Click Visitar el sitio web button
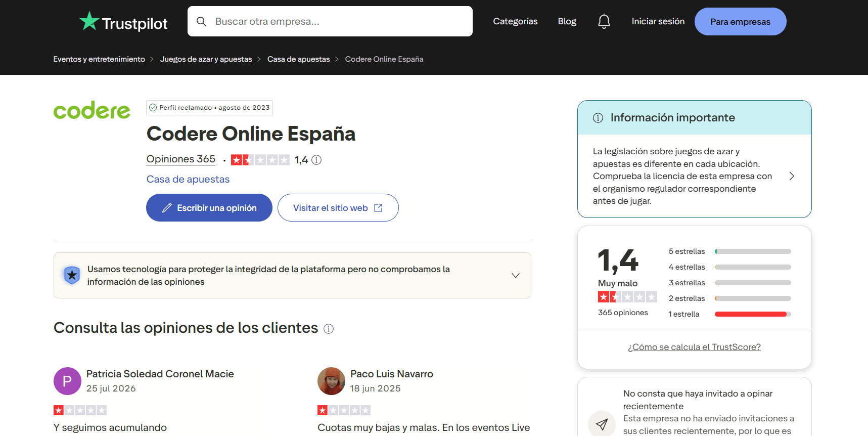 pos(338,208)
